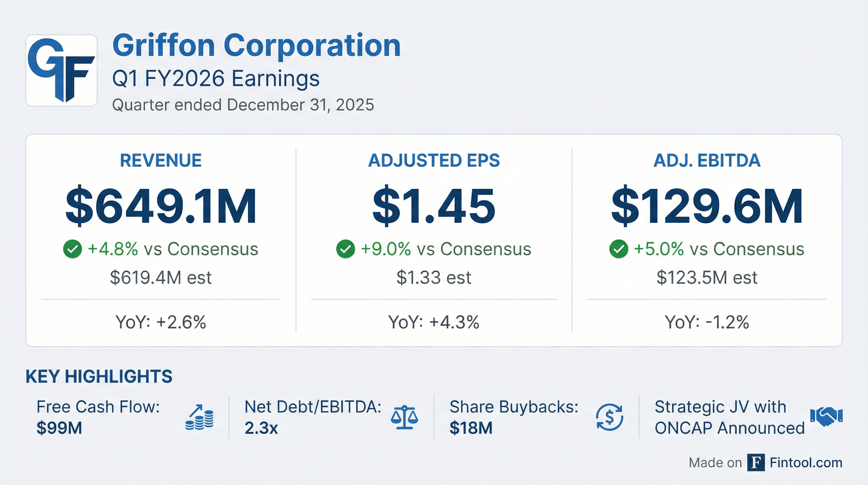This screenshot has width=868, height=485.
Task: Select the REVENUE heading
Action: [161, 160]
